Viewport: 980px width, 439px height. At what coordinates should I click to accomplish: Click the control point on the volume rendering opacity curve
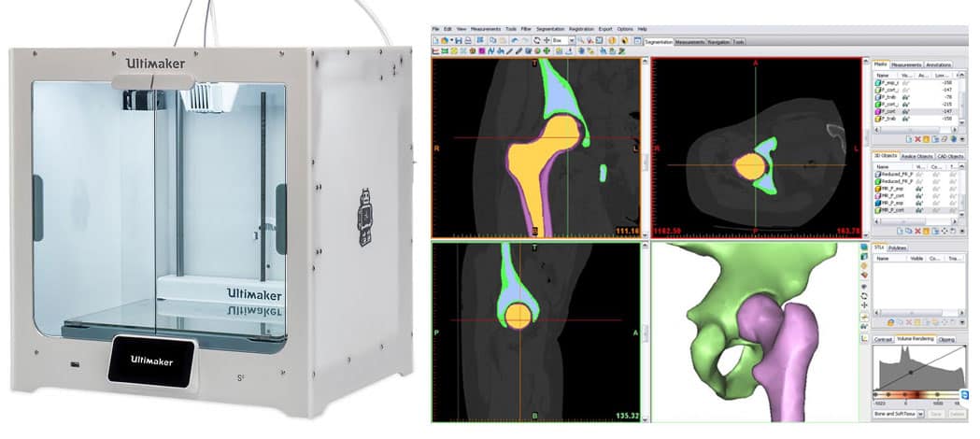(911, 372)
